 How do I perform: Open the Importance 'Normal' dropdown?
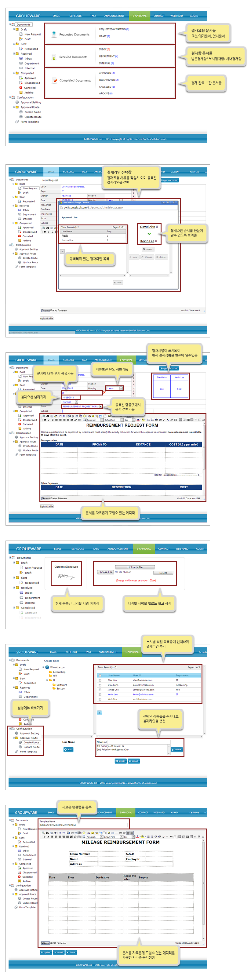click(x=76, y=402)
